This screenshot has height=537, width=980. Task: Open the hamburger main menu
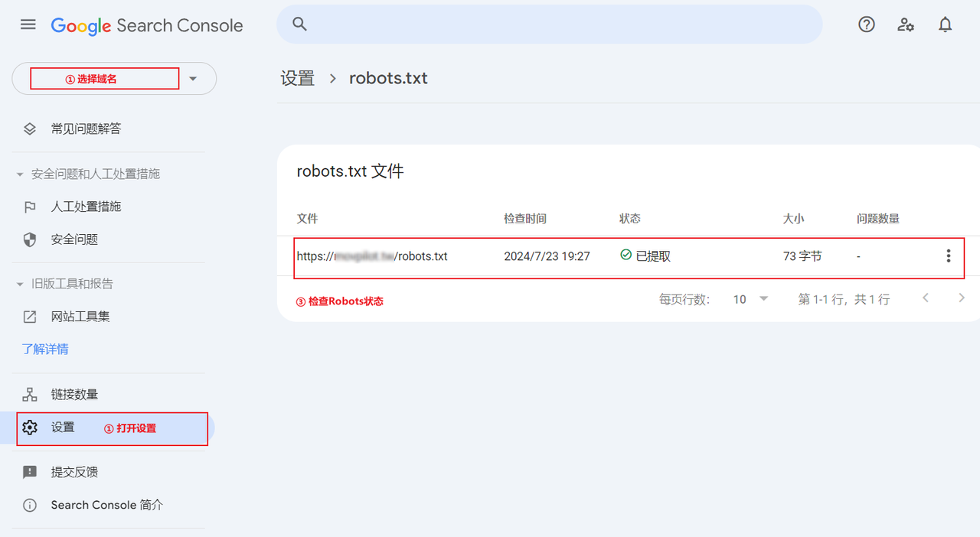[x=28, y=24]
